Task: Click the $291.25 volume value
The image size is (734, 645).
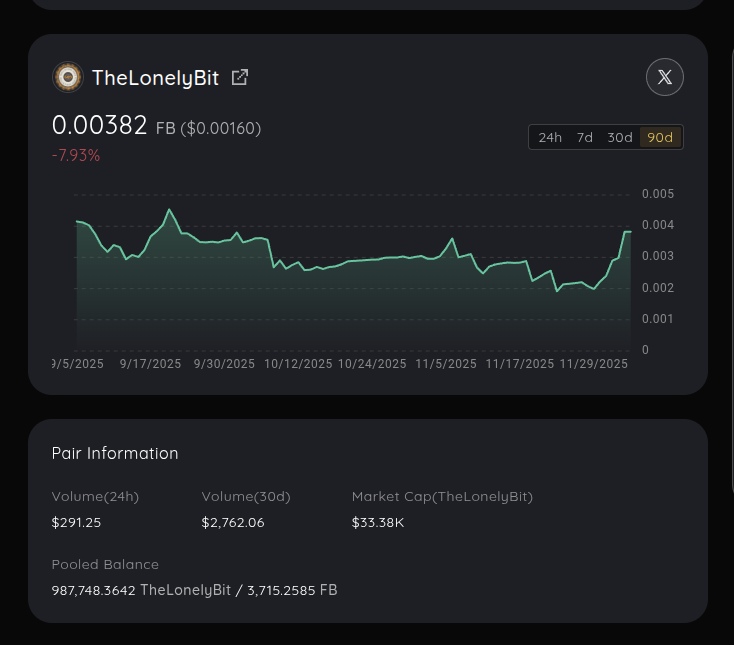Action: [76, 522]
